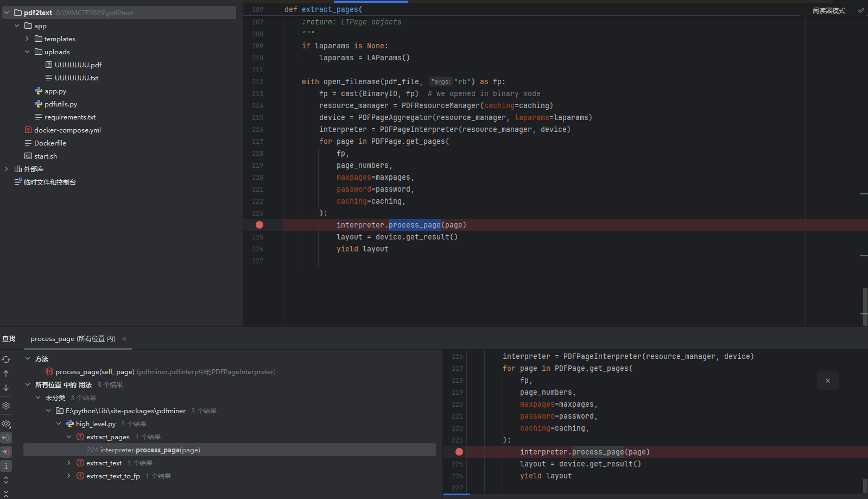Expand extract_text result node
The image size is (868, 499).
(69, 463)
